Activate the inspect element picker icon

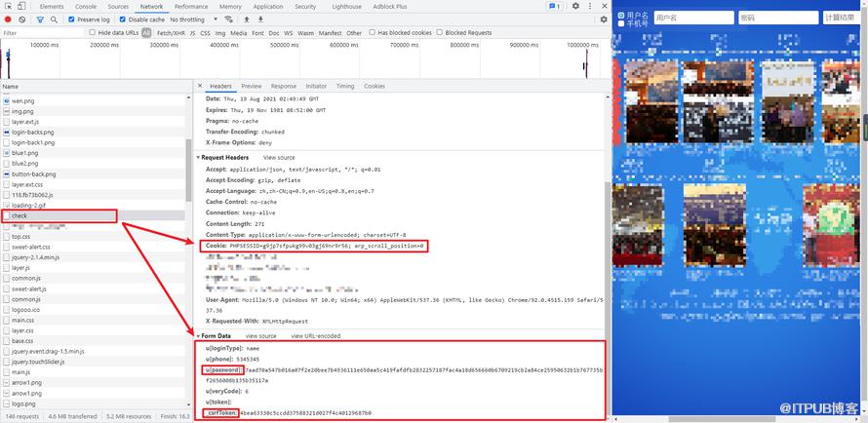(x=8, y=6)
